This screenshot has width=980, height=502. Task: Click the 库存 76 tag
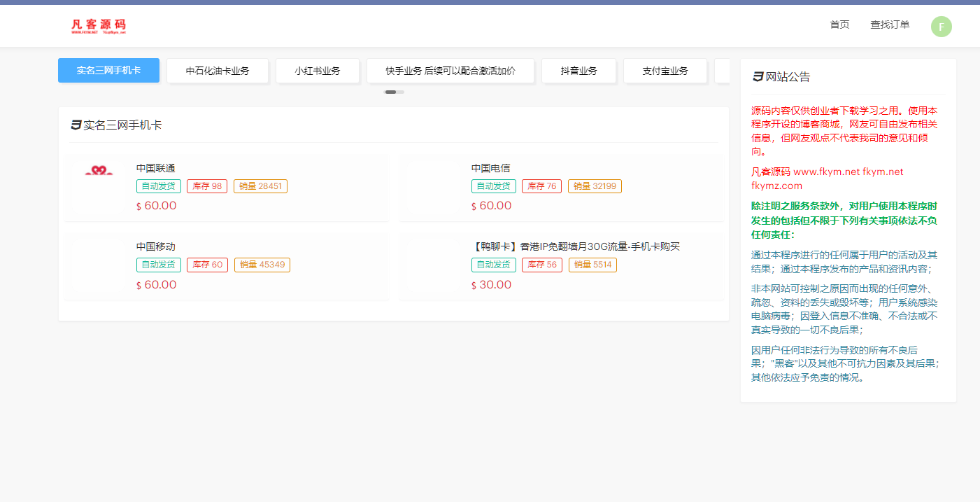(541, 186)
